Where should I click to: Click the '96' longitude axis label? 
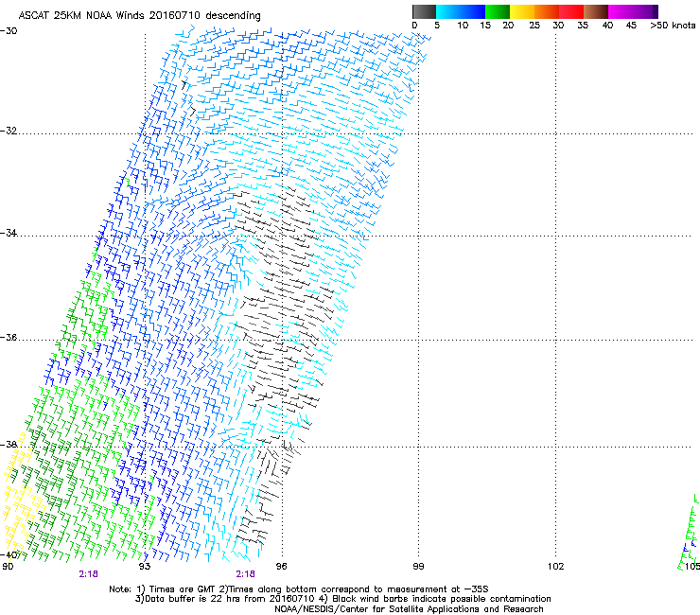click(x=281, y=567)
